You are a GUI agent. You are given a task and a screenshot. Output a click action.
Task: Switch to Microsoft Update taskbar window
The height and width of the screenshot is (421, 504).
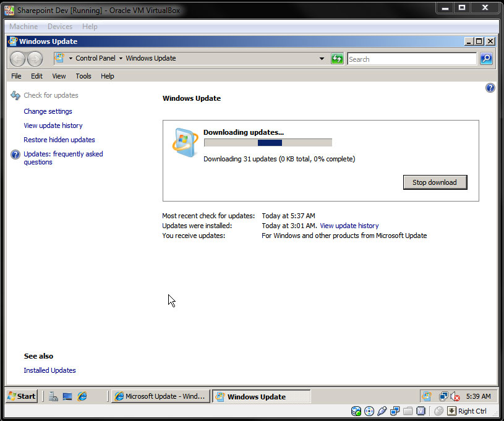161,396
